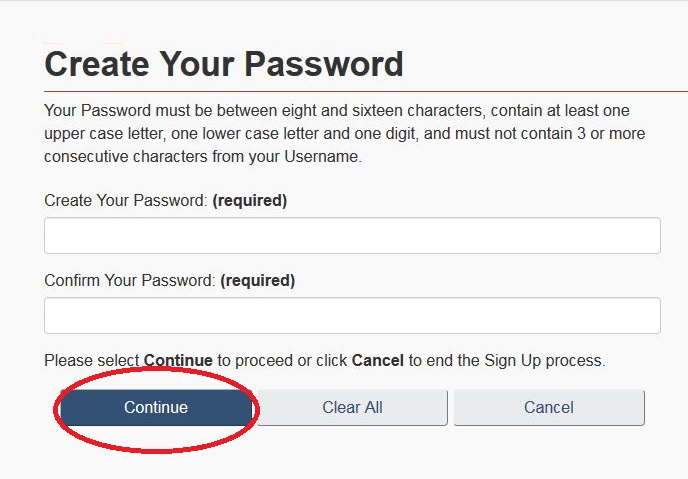The width and height of the screenshot is (688, 479).
Task: Click the 'Create Your Password:' field label
Action: pos(126,200)
